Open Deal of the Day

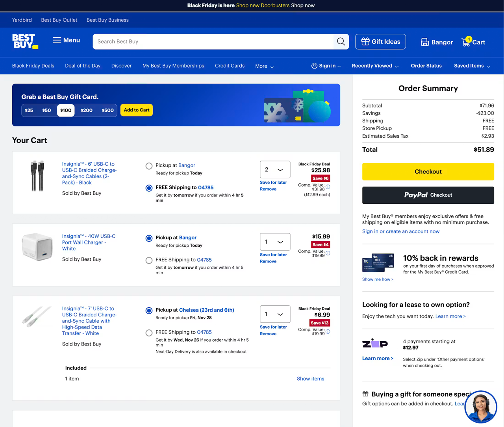point(83,66)
